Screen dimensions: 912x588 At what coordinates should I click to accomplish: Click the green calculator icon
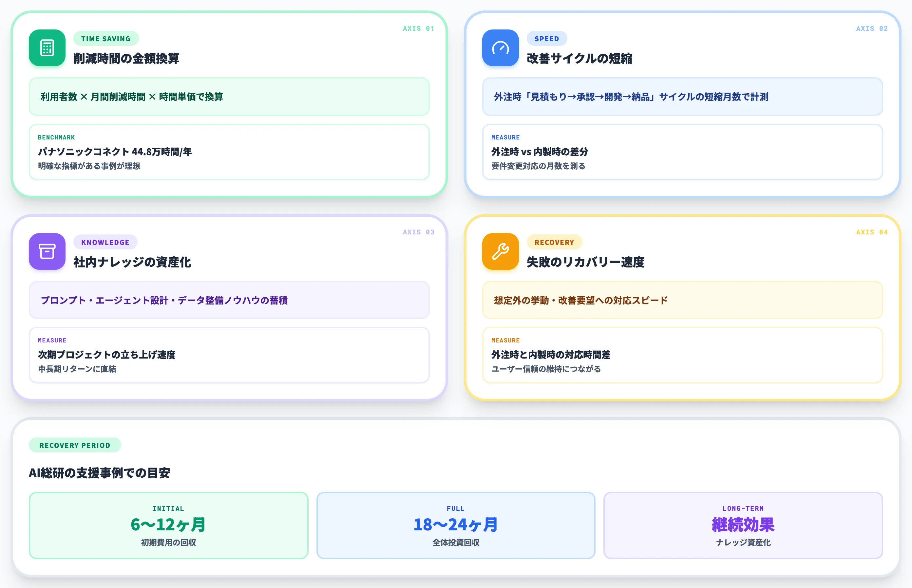pos(47,48)
